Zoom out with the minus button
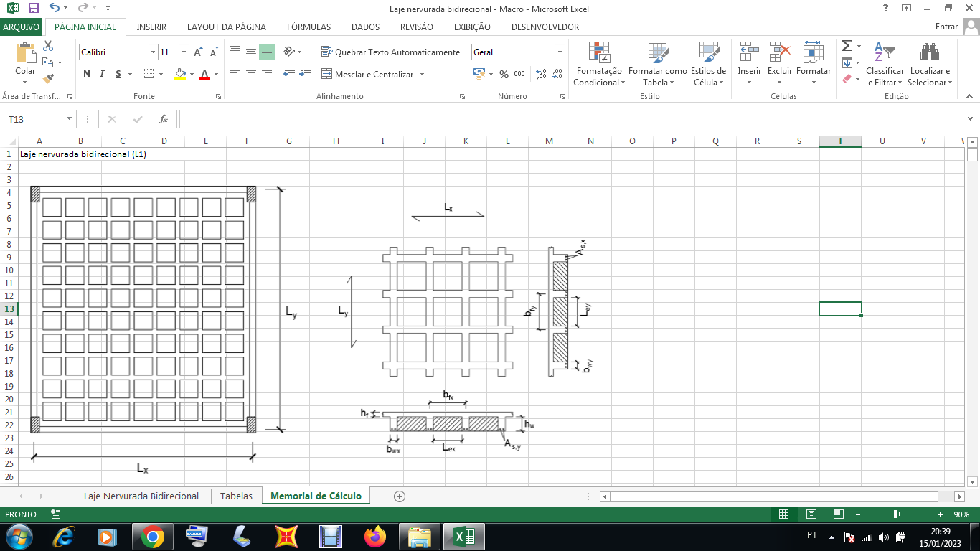The height and width of the screenshot is (551, 980). coord(857,514)
